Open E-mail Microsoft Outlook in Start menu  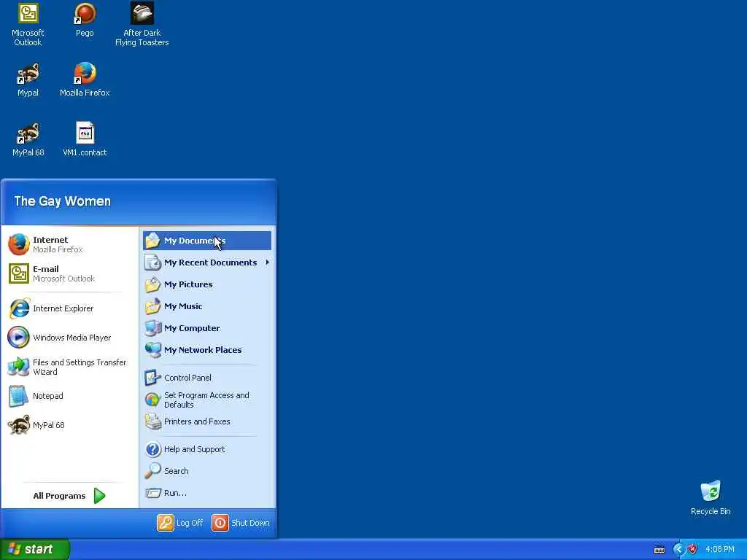[70, 273]
